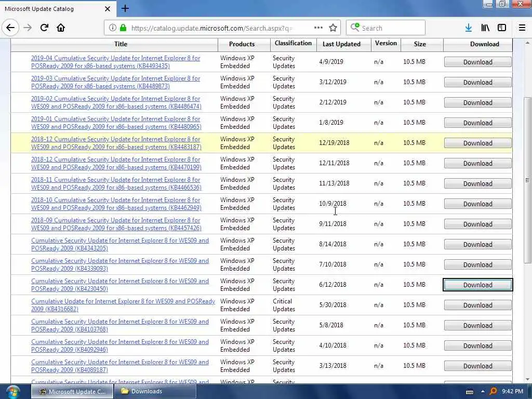Image resolution: width=532 pixels, height=399 pixels.
Task: Open the taskbar search magnifier tray icon
Action: point(493,392)
